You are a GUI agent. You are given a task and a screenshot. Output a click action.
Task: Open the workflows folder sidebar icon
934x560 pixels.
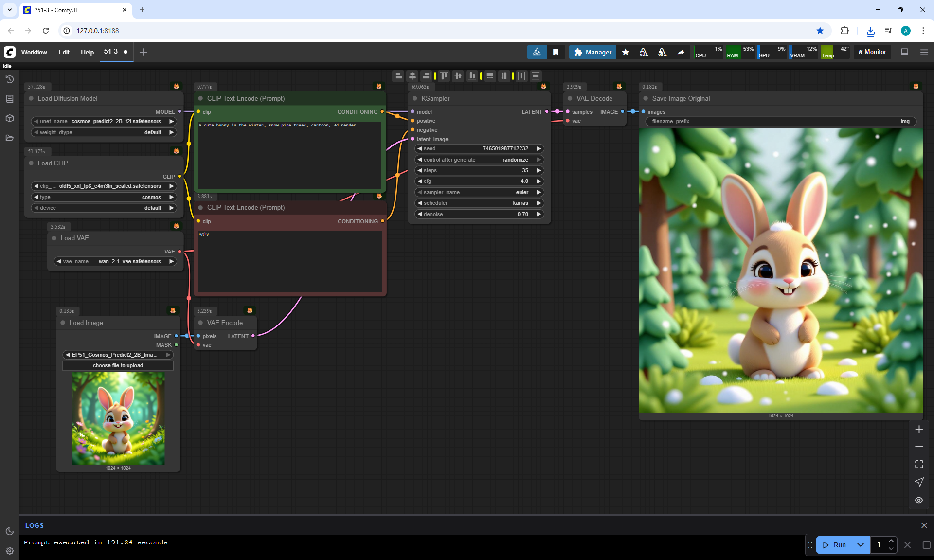coord(9,138)
